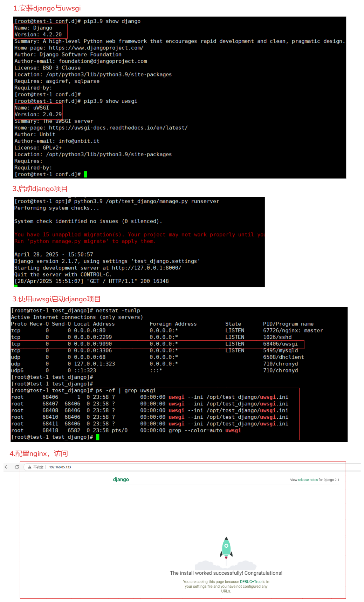Image resolution: width=364 pixels, height=602 pixels.
Task: Click '5495/mysqld' entry
Action: tap(280, 350)
